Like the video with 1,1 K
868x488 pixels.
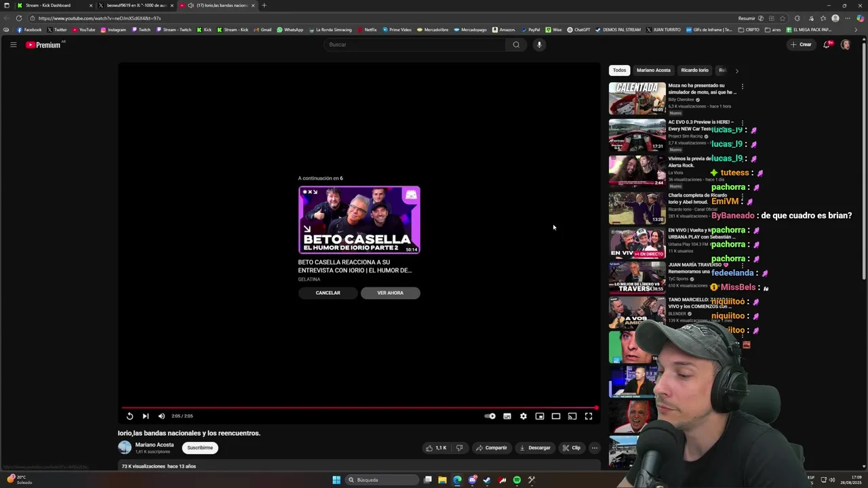point(435,447)
